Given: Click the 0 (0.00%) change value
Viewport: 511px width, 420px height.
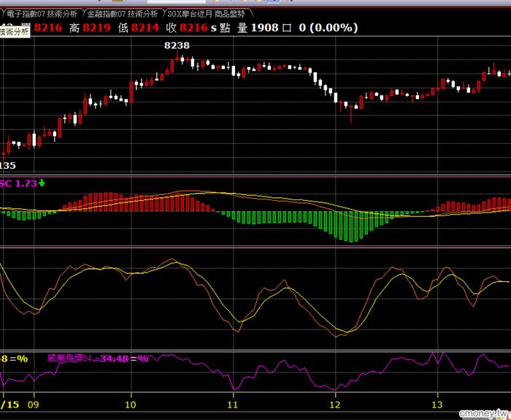Looking at the screenshot, I should pyautogui.click(x=328, y=28).
